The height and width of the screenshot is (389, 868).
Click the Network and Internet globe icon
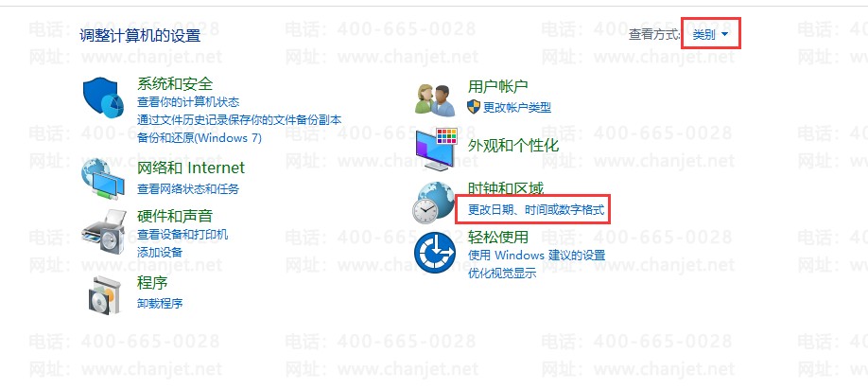coord(103,179)
